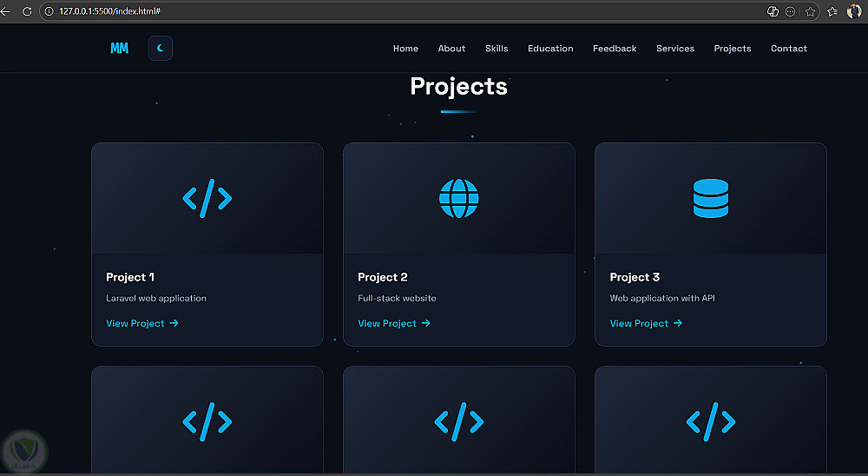
Task: Click 'Full-stack website' description
Action: [x=397, y=298]
